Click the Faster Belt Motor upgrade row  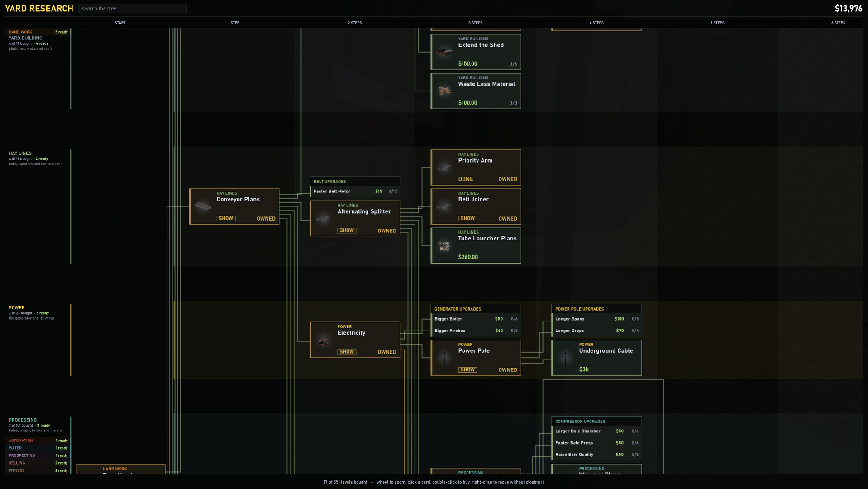355,191
